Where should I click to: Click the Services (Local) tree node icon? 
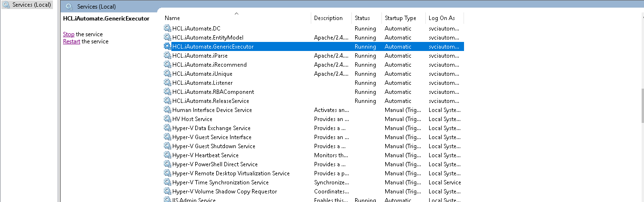click(x=7, y=5)
